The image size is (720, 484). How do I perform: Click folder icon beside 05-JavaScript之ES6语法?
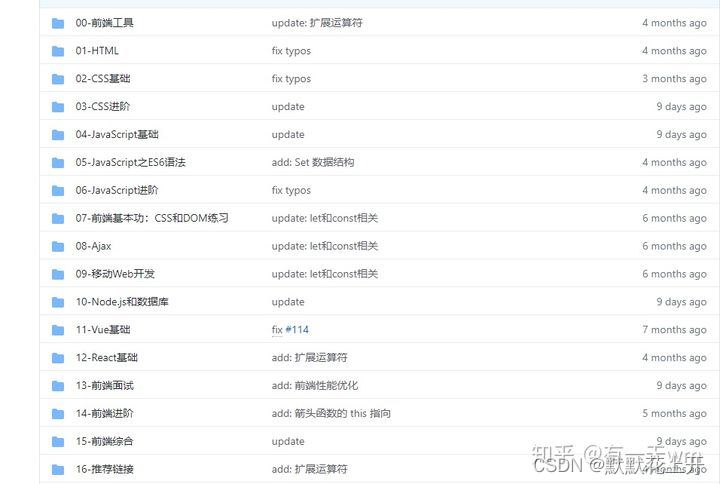58,163
